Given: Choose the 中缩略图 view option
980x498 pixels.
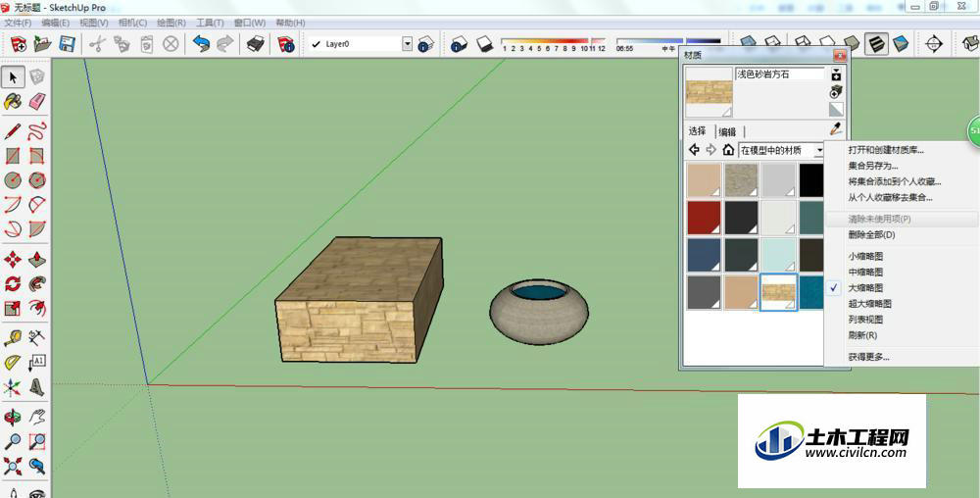Looking at the screenshot, I should point(865,272).
